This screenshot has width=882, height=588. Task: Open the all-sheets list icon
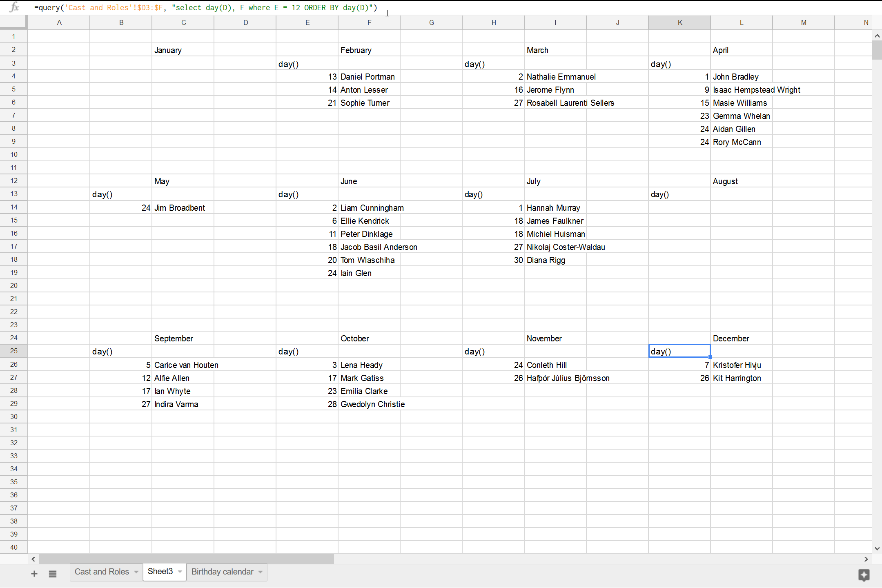click(x=53, y=573)
